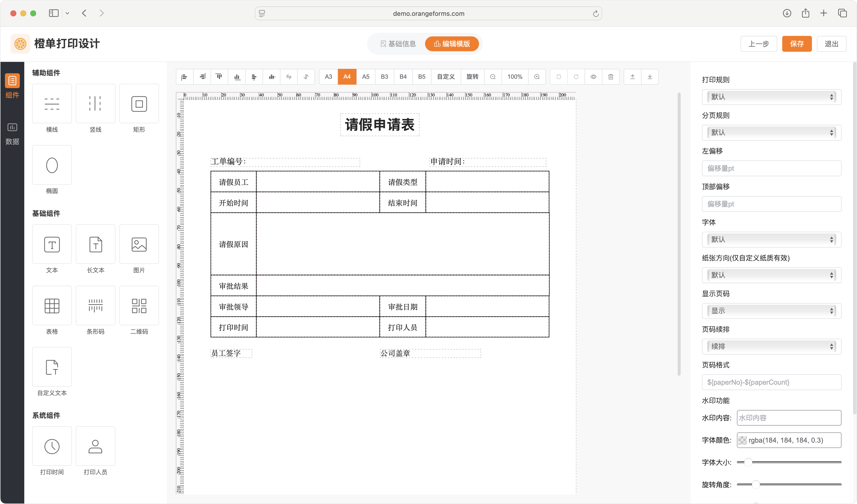Click the watermark font color swatch
The height and width of the screenshot is (504, 857).
pos(742,440)
